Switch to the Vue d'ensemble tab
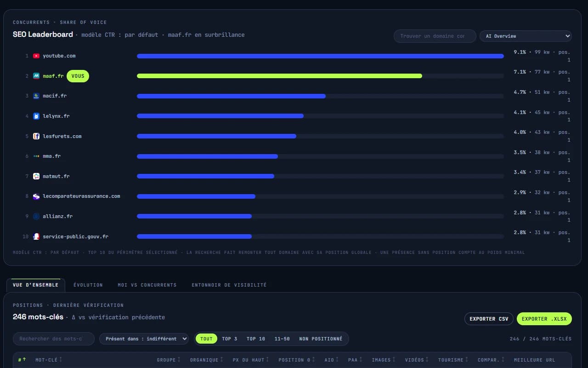Screen dimensions: 588x368 36,285
